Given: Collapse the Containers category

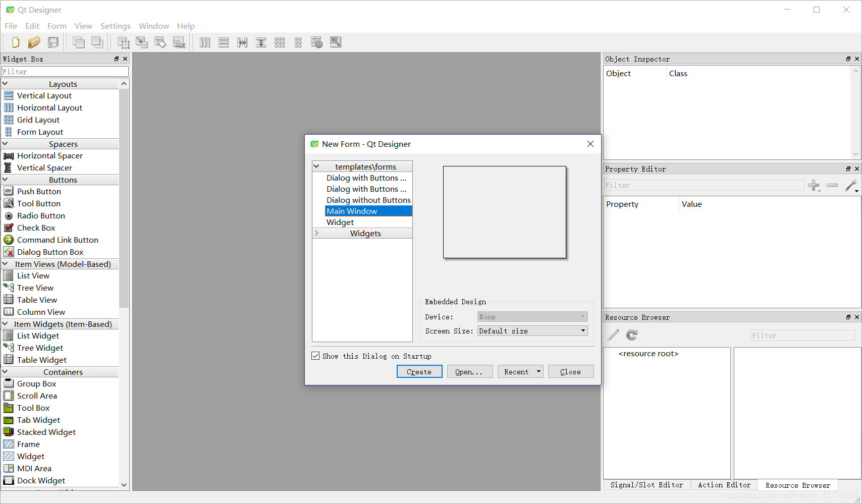Looking at the screenshot, I should (x=6, y=372).
